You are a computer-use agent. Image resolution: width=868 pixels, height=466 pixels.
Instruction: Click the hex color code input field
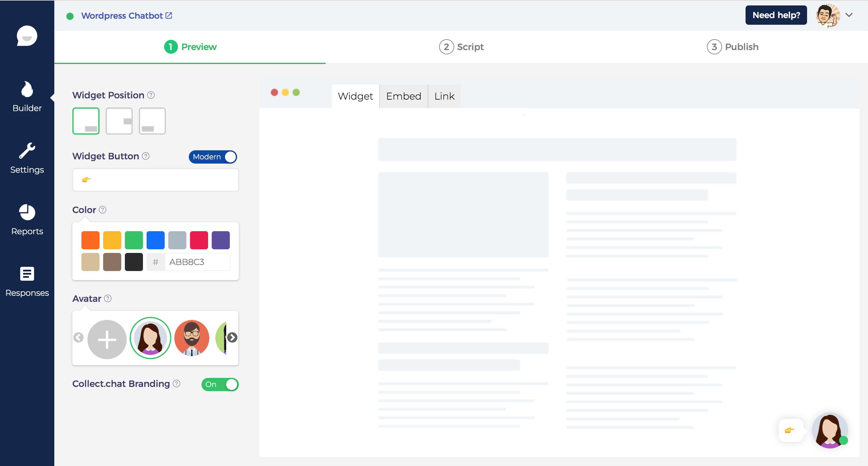pos(198,262)
